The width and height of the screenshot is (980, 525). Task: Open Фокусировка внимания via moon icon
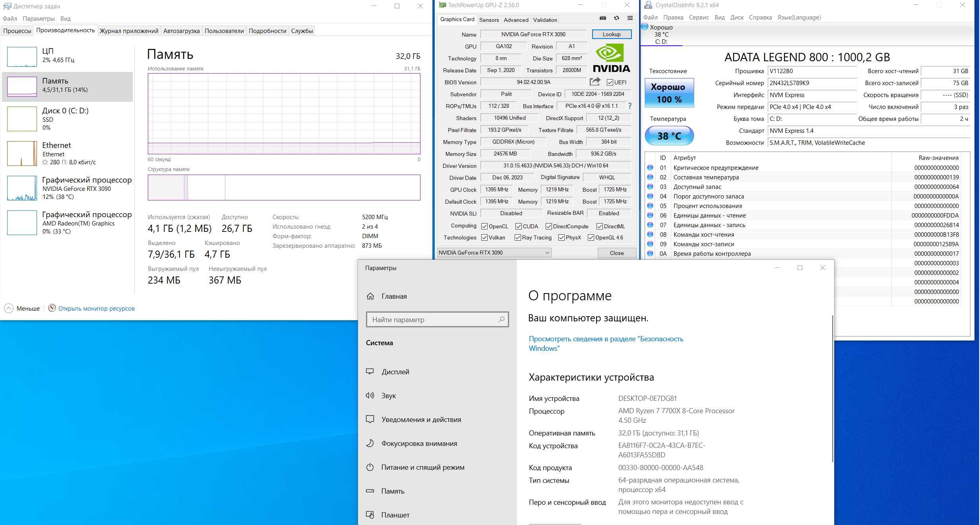[370, 443]
